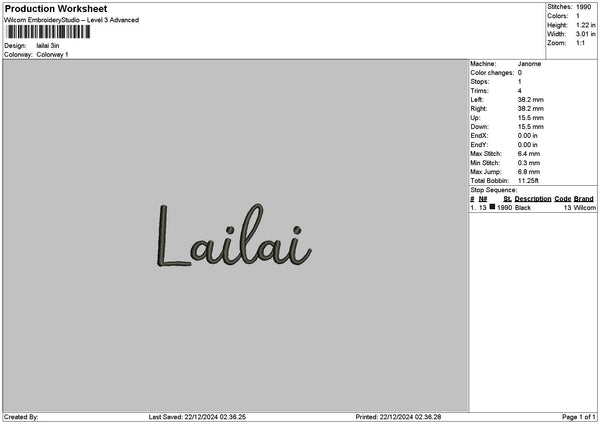
Task: Click the Zoom 1:1 value
Action: click(580, 43)
